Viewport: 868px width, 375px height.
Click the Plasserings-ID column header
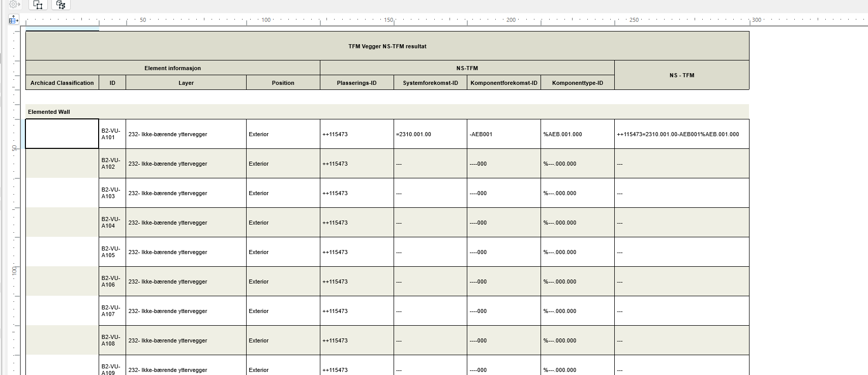pyautogui.click(x=356, y=83)
